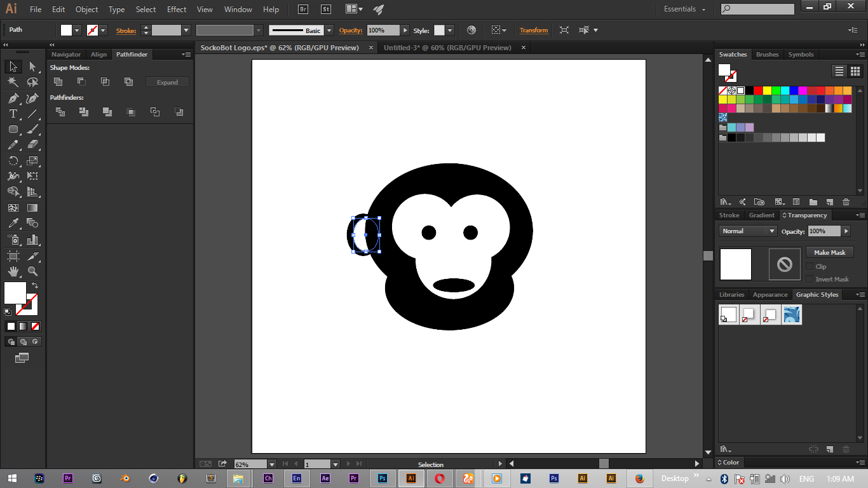Select the Scale tool
868x488 pixels.
coord(32,161)
